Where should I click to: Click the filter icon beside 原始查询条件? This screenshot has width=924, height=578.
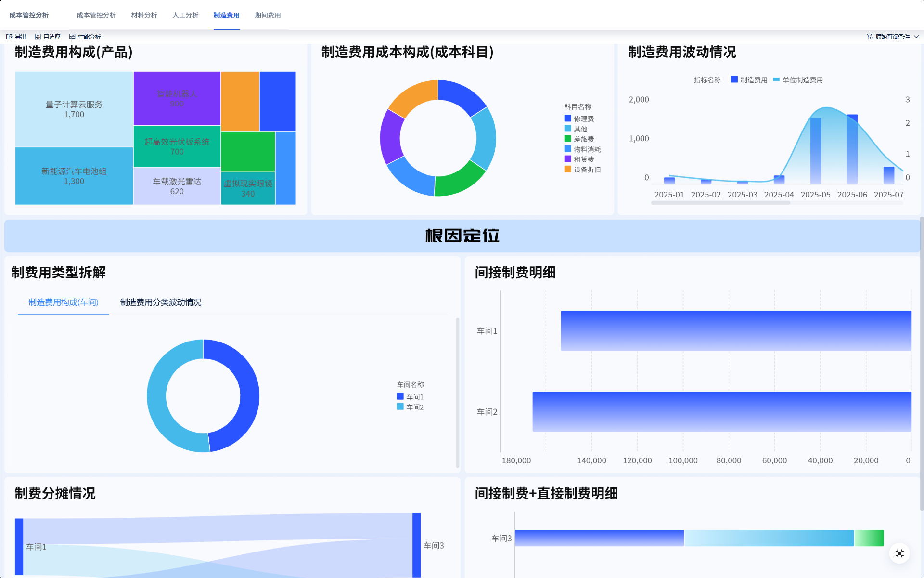pyautogui.click(x=870, y=37)
